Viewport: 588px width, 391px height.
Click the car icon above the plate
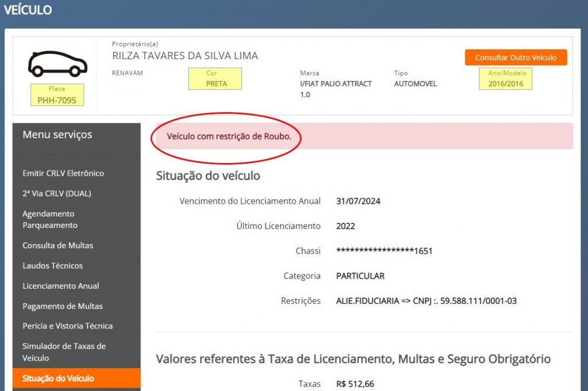point(57,64)
